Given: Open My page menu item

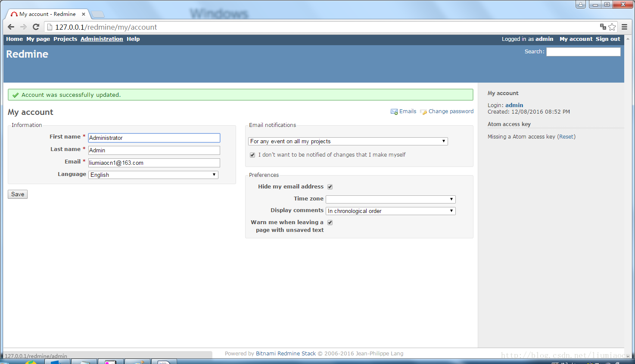Looking at the screenshot, I should pyautogui.click(x=38, y=39).
